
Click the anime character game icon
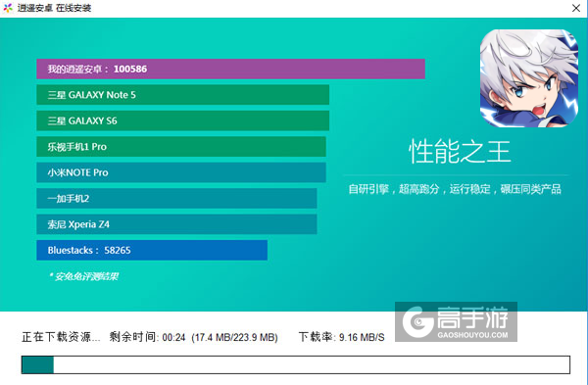529,78
